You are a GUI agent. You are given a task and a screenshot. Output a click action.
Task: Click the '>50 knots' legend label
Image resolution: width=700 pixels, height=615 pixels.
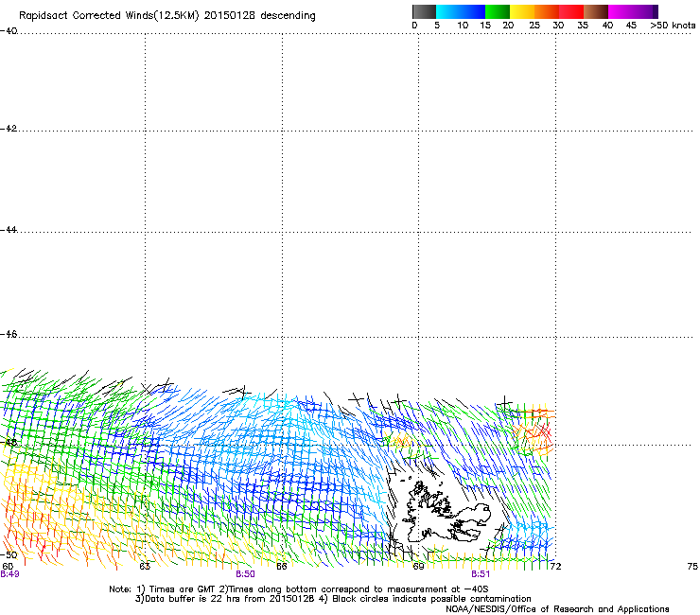coord(673,26)
